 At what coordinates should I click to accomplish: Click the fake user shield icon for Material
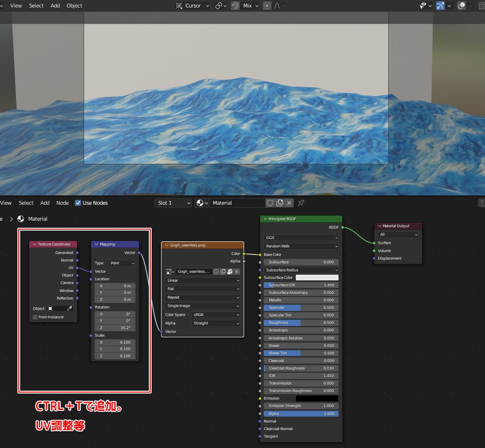point(270,203)
